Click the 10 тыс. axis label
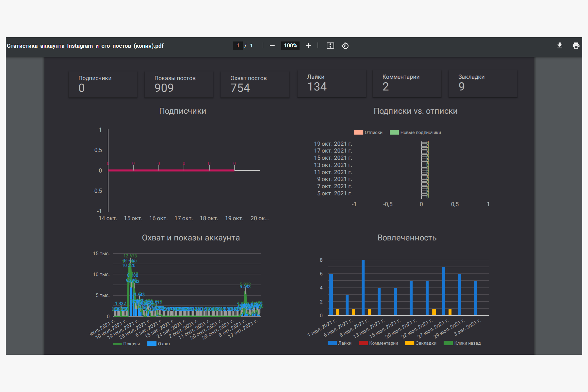Image resolution: width=588 pixels, height=392 pixels. pyautogui.click(x=101, y=274)
